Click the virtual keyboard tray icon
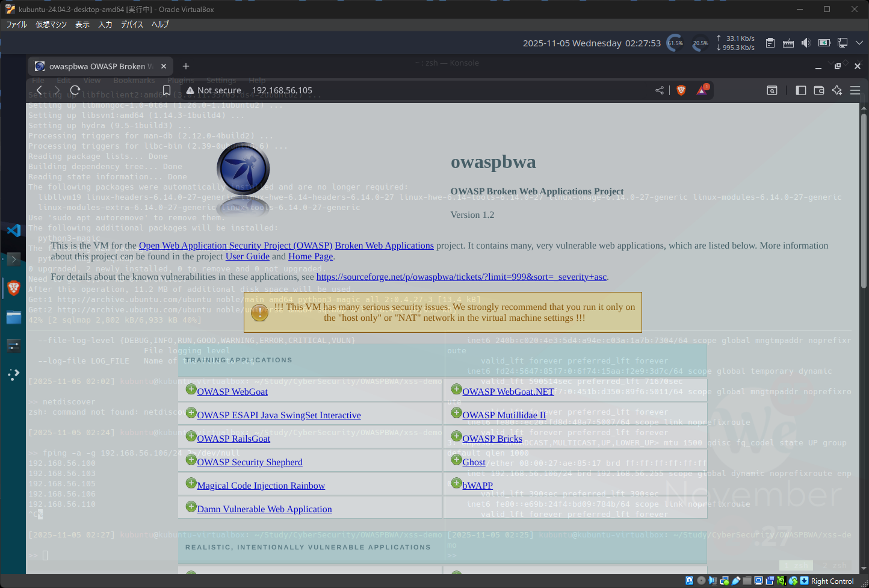The height and width of the screenshot is (588, 869). (788, 43)
